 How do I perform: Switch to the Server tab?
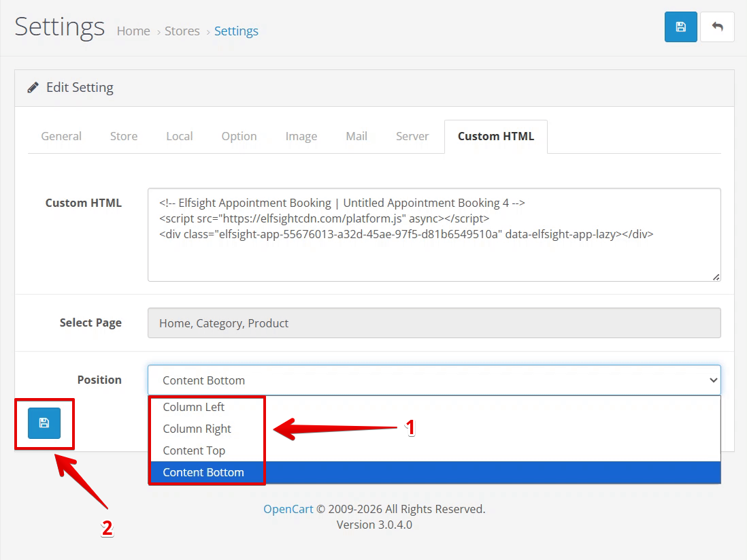[412, 136]
